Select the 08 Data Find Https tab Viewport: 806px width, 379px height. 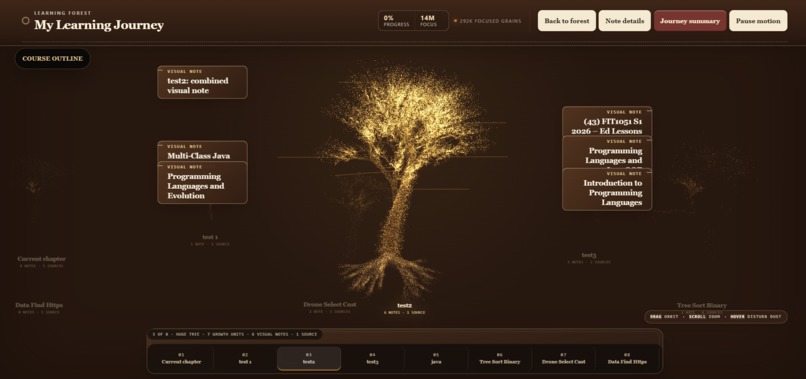(x=627, y=358)
